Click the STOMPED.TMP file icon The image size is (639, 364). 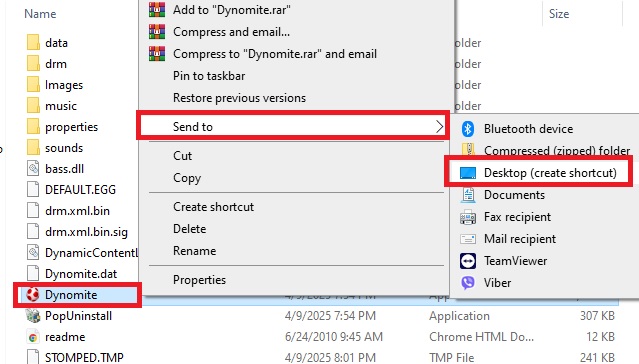tap(33, 357)
